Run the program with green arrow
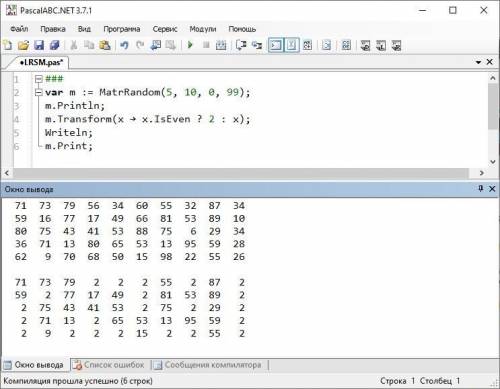The width and height of the screenshot is (500, 389). tap(190, 45)
